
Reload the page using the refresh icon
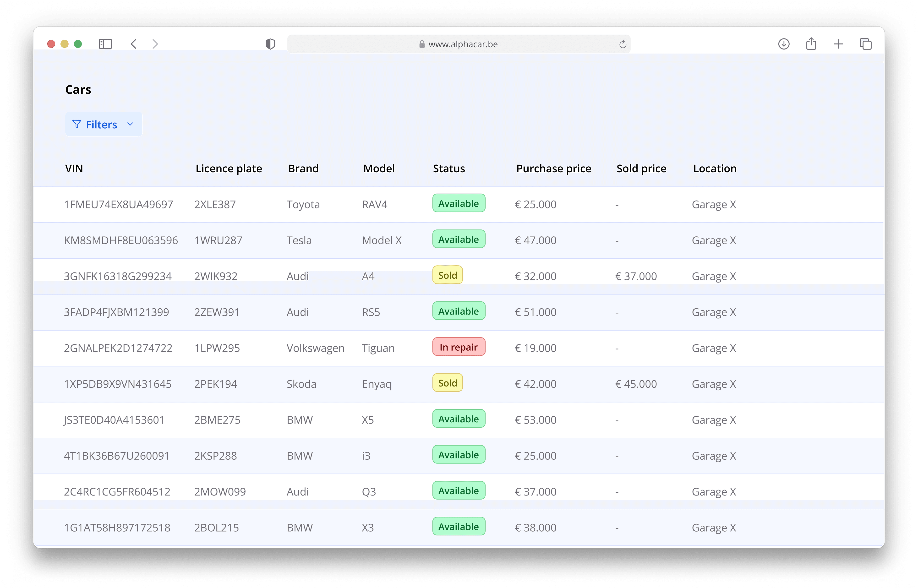[x=623, y=44]
